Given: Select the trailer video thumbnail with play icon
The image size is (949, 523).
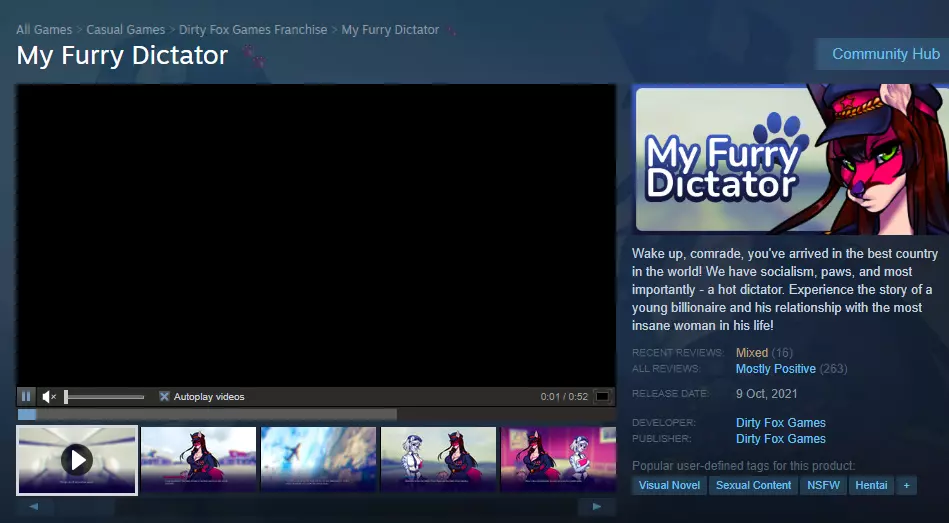Looking at the screenshot, I should [77, 460].
